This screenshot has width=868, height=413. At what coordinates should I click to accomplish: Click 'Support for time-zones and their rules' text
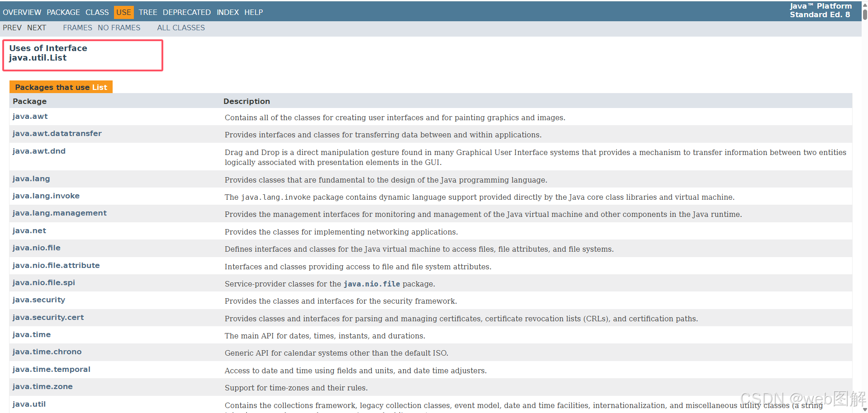coord(296,388)
